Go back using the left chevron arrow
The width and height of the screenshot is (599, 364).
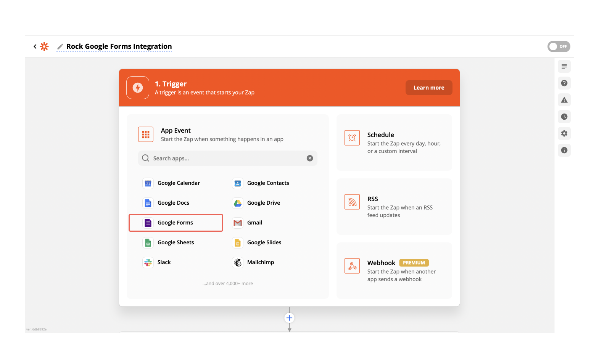[35, 47]
